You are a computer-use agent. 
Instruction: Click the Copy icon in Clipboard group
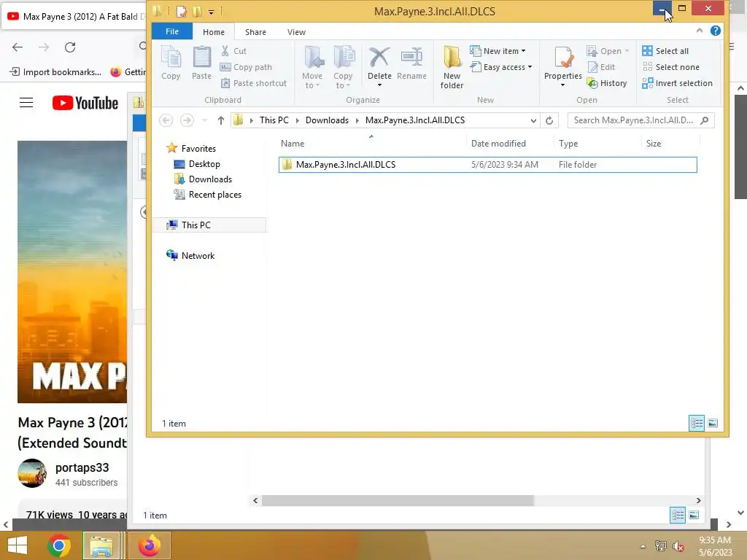tap(171, 63)
